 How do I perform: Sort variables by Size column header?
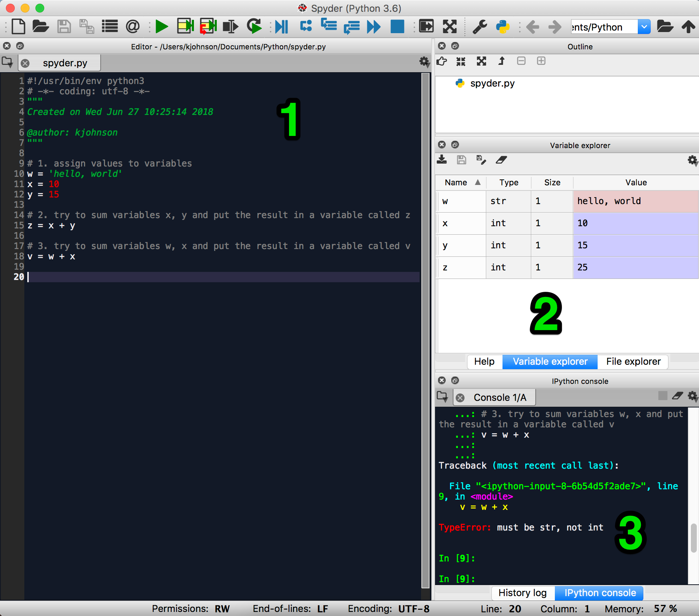coord(552,182)
